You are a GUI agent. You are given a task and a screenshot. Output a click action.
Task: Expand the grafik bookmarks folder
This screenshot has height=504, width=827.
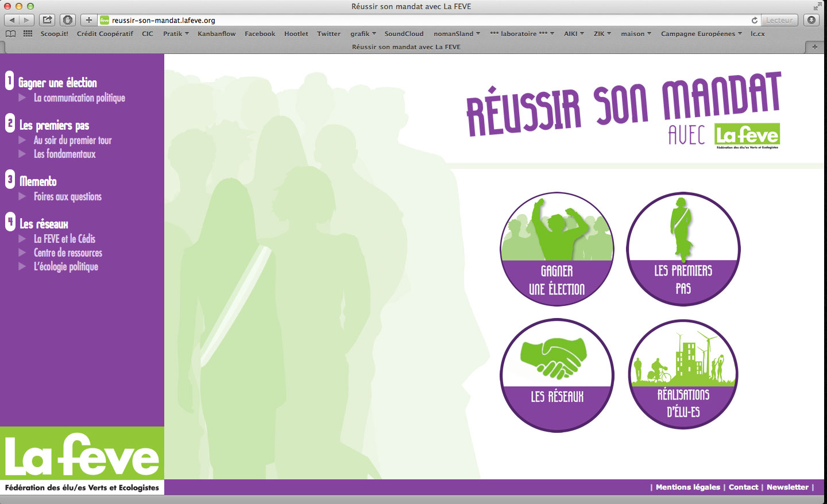pyautogui.click(x=363, y=34)
